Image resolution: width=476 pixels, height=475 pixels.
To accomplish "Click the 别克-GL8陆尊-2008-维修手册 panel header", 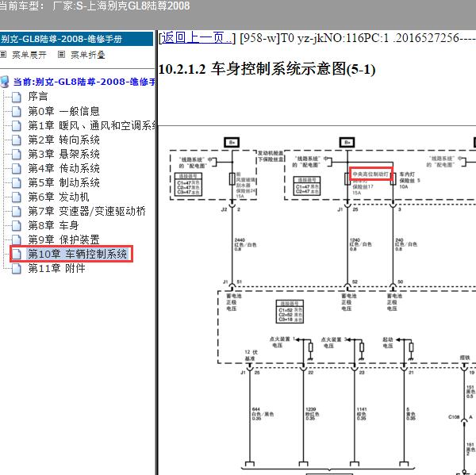I will [x=76, y=39].
